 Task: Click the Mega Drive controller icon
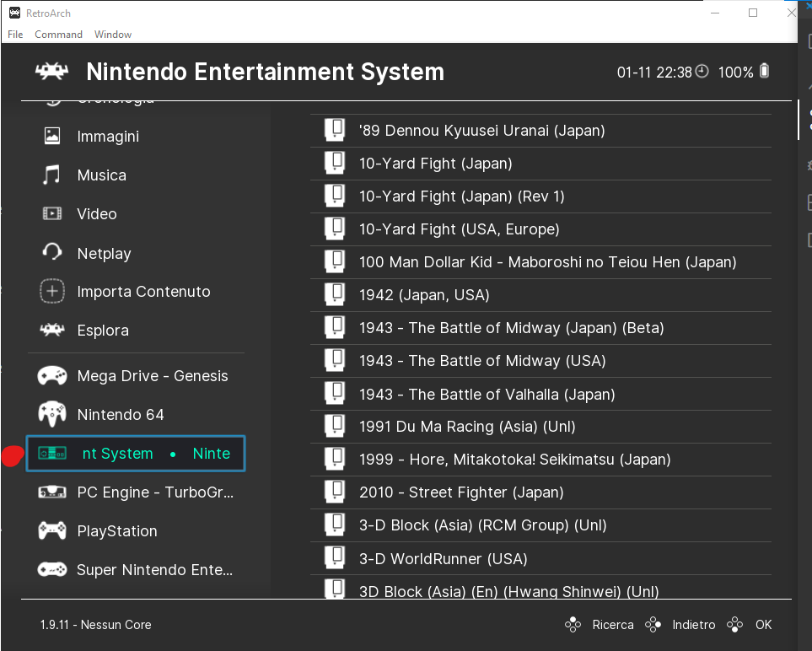[51, 375]
